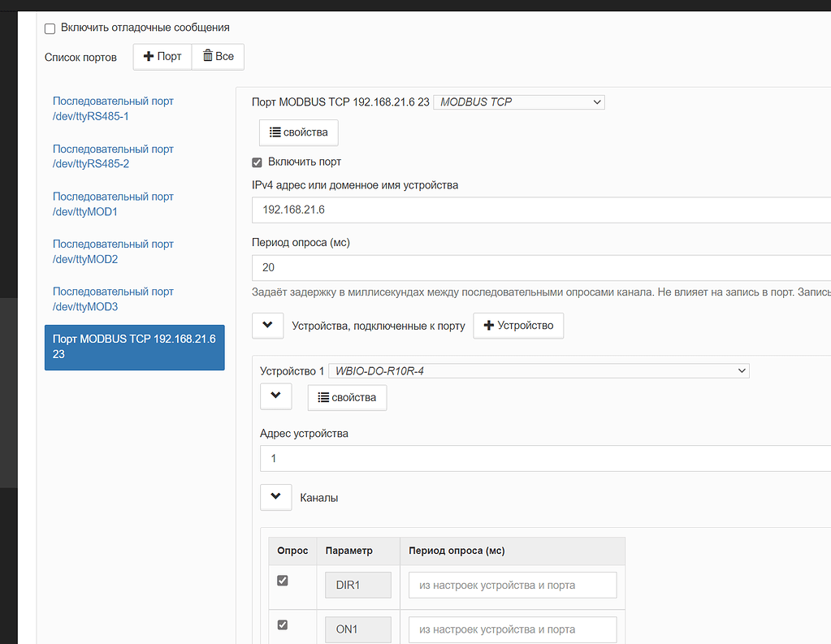Select the highlighted MODBUS TCP 192.168.21.6 port
Screen dimensions: 831x644
[134, 345]
